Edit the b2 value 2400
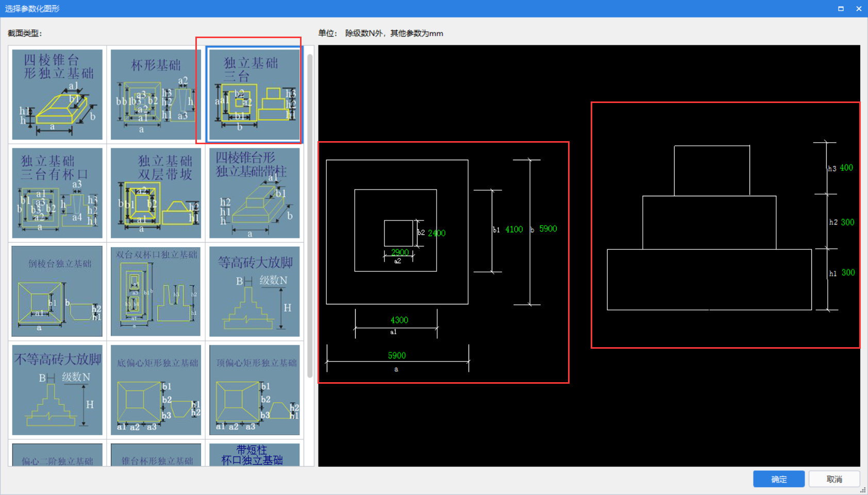The width and height of the screenshot is (868, 495). pyautogui.click(x=437, y=233)
